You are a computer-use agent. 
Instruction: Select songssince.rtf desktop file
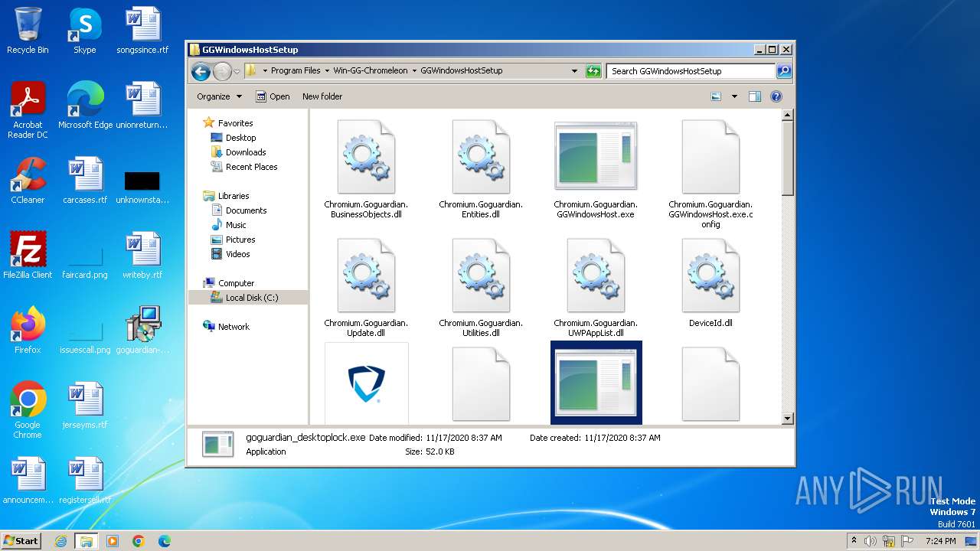pyautogui.click(x=142, y=31)
